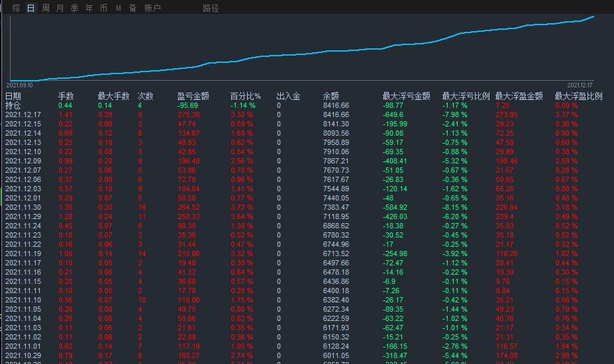Click the 3.72 % percentage cell
614x364 pixels.
(242, 207)
